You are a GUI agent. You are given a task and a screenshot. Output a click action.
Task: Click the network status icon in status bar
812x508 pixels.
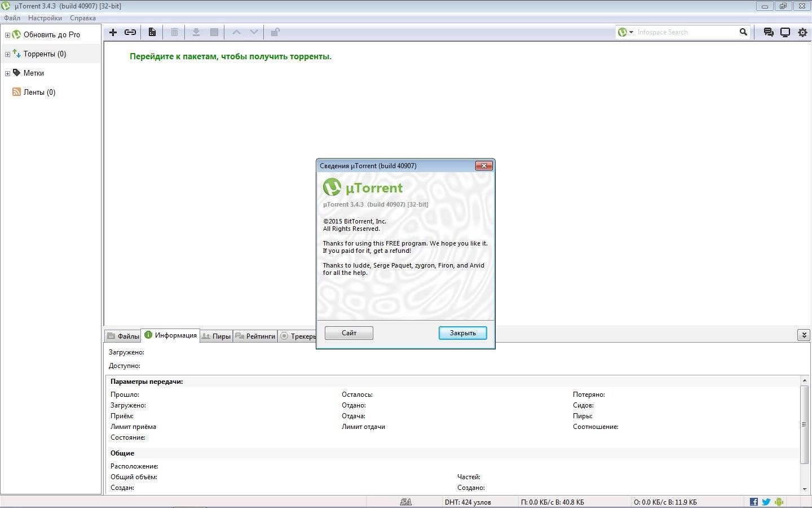(x=405, y=502)
